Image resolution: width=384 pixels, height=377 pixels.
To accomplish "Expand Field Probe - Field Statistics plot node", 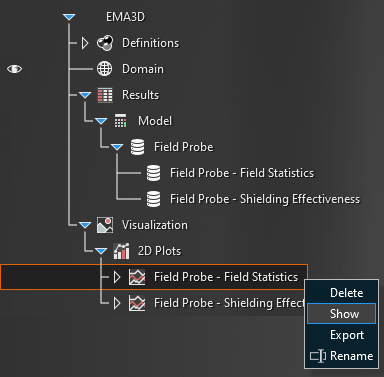I will (x=117, y=277).
